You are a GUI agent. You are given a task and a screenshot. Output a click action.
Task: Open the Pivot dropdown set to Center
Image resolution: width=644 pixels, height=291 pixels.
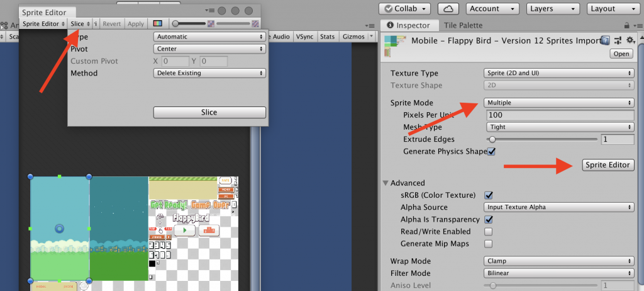[209, 48]
